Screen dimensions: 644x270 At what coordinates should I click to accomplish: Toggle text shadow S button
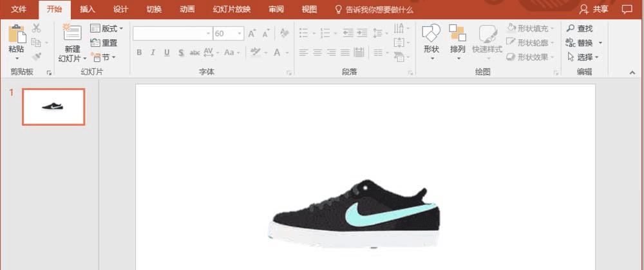point(181,53)
